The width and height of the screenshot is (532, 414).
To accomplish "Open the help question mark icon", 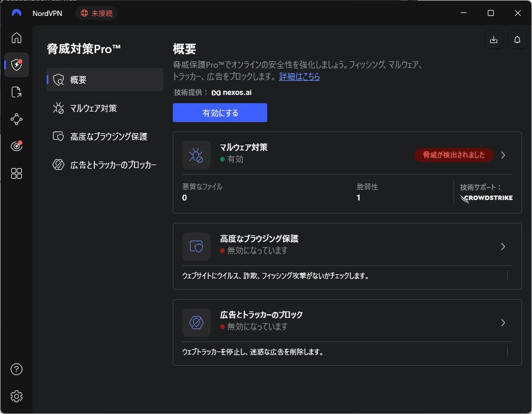I will [17, 370].
